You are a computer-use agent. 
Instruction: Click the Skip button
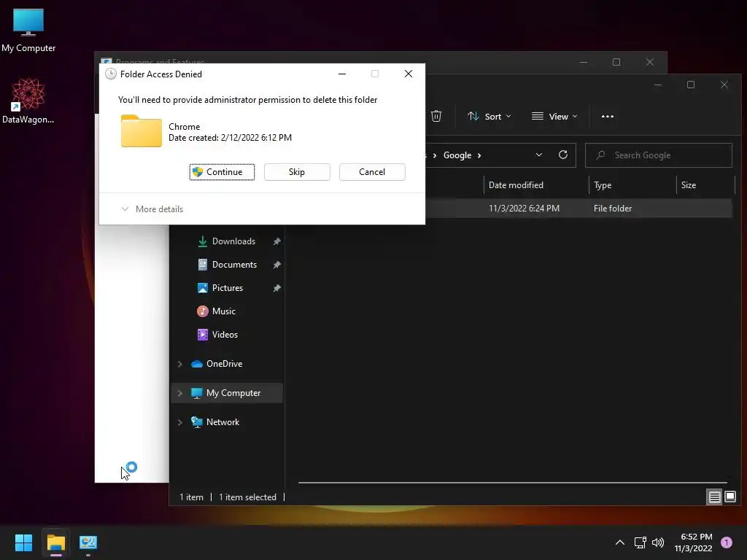(x=297, y=172)
